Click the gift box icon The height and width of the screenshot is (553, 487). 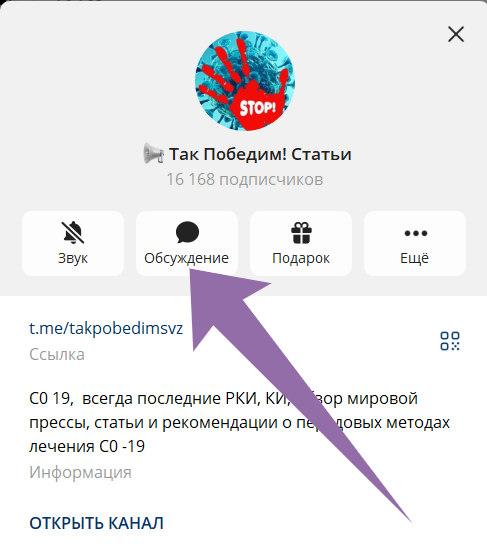(x=301, y=233)
